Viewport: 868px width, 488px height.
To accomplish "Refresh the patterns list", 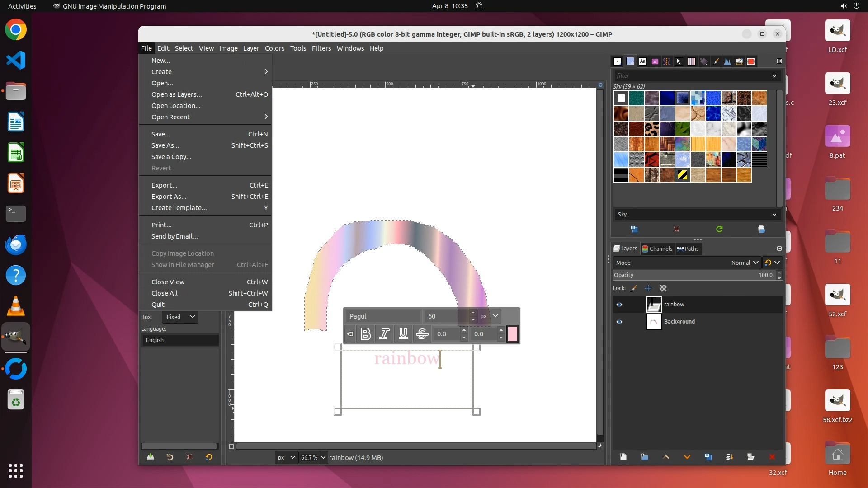I will point(719,229).
